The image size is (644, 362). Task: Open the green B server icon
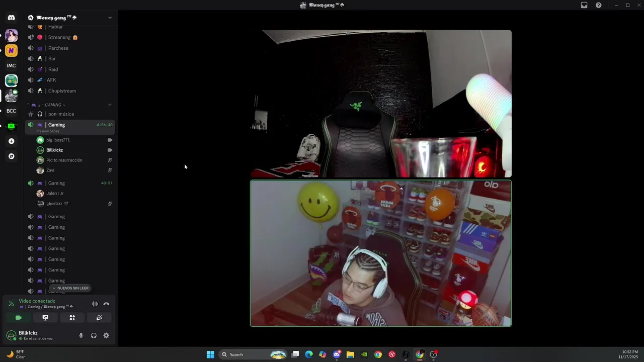(11, 126)
